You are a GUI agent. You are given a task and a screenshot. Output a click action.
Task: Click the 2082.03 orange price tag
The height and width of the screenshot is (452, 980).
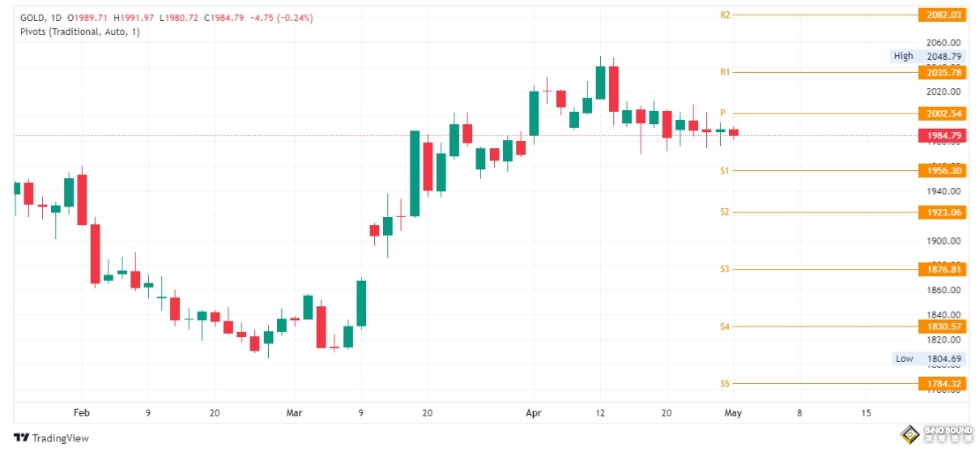[x=942, y=15]
